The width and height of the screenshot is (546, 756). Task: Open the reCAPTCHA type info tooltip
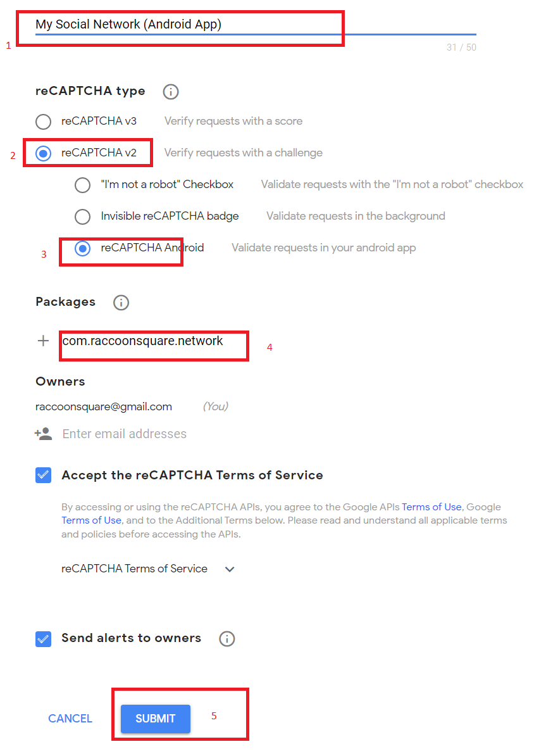[170, 91]
